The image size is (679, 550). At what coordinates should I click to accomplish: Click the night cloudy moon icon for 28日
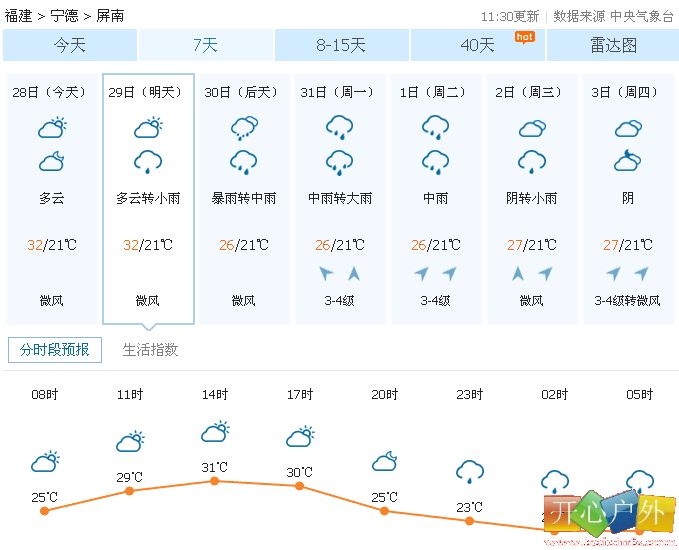click(x=52, y=161)
